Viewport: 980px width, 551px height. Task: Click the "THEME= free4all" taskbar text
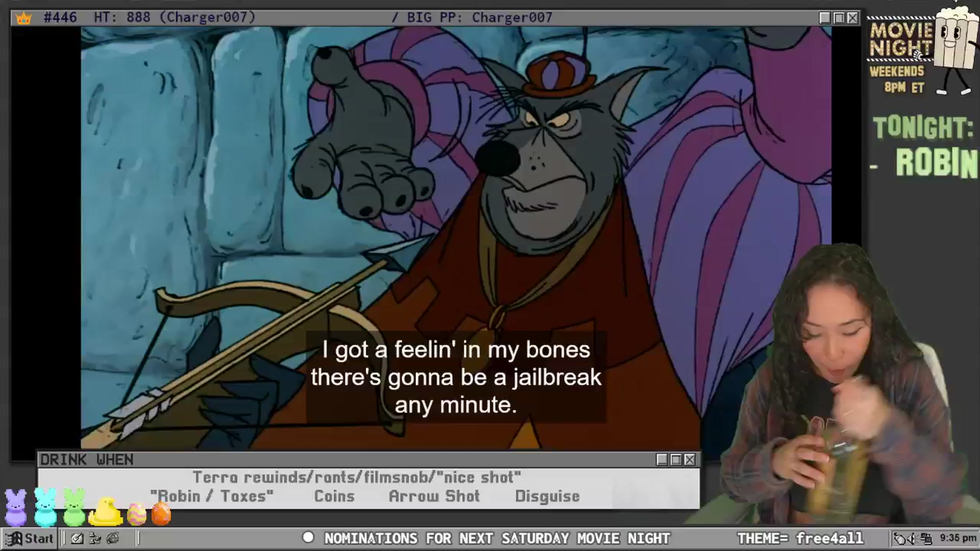(800, 538)
